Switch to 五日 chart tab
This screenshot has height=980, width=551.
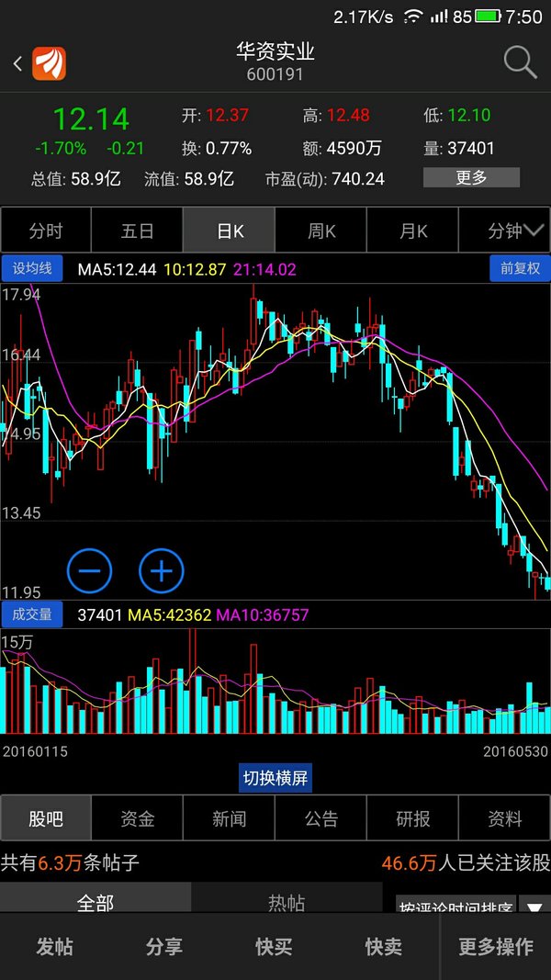click(138, 231)
